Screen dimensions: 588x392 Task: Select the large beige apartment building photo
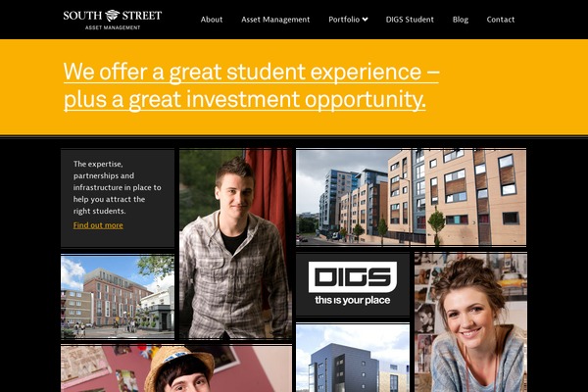(411, 197)
